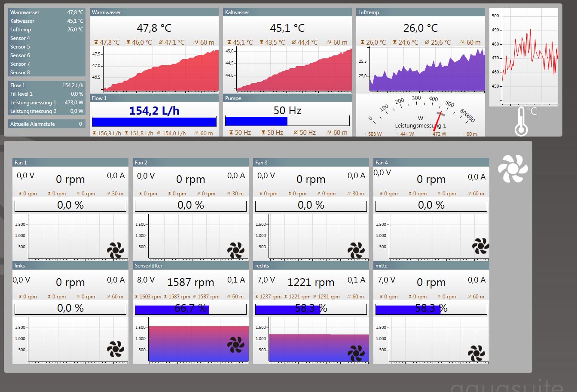577x392 pixels.
Task: Select Sensor 7 in the sensor list
Action: [x=47, y=64]
